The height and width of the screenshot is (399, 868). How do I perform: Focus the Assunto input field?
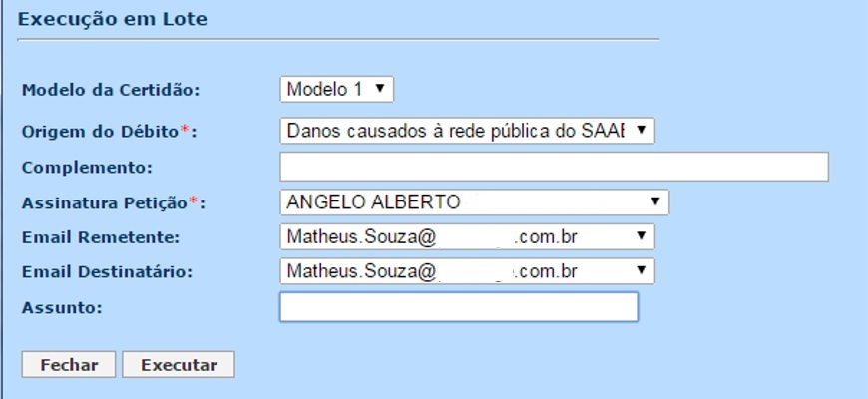tap(458, 307)
